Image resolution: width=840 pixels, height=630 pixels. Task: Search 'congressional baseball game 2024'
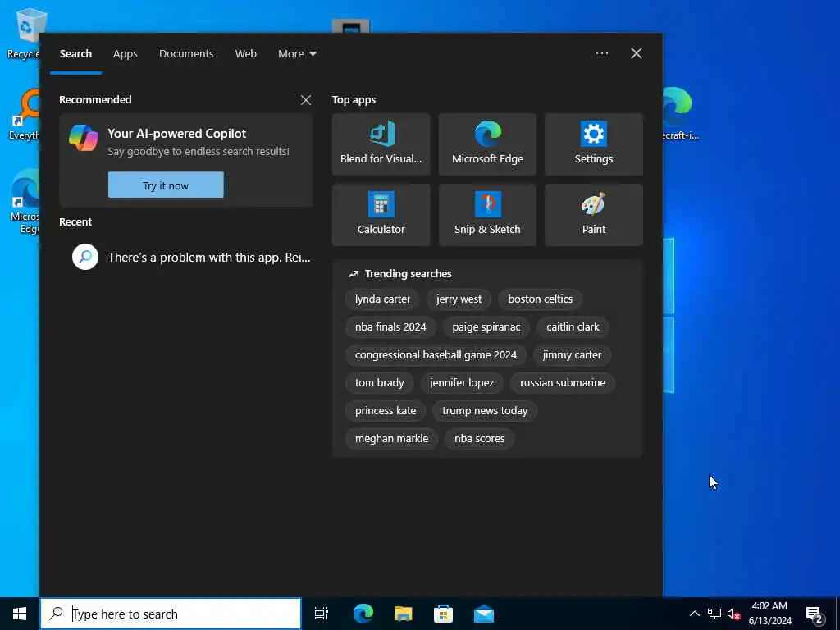pyautogui.click(x=436, y=354)
